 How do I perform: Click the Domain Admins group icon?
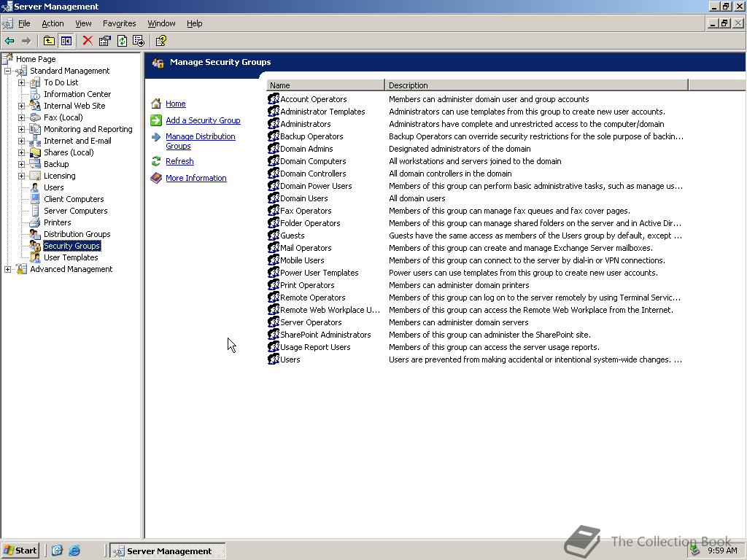[x=274, y=149]
